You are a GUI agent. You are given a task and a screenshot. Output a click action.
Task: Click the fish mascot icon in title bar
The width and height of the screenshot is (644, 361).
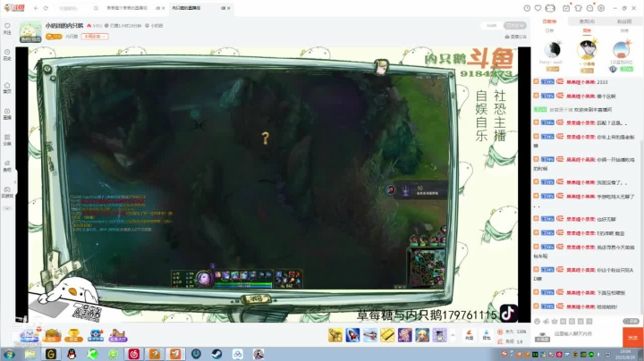click(x=550, y=8)
